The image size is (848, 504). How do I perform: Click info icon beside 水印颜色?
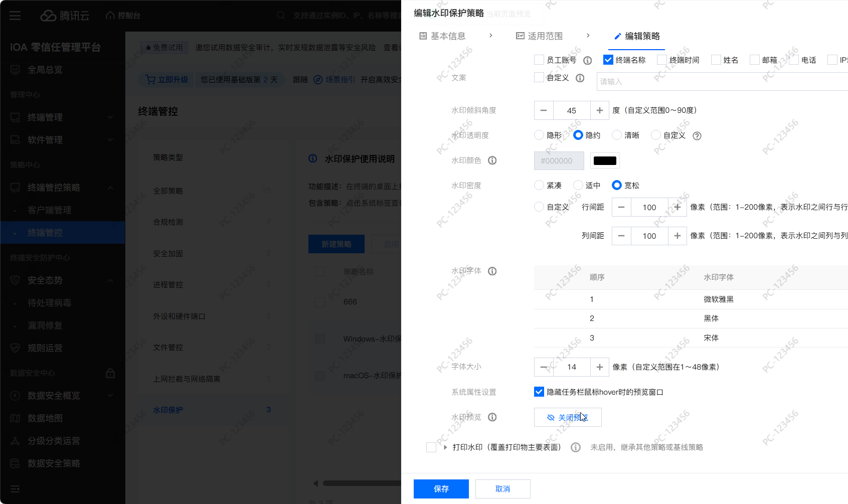pyautogui.click(x=492, y=160)
